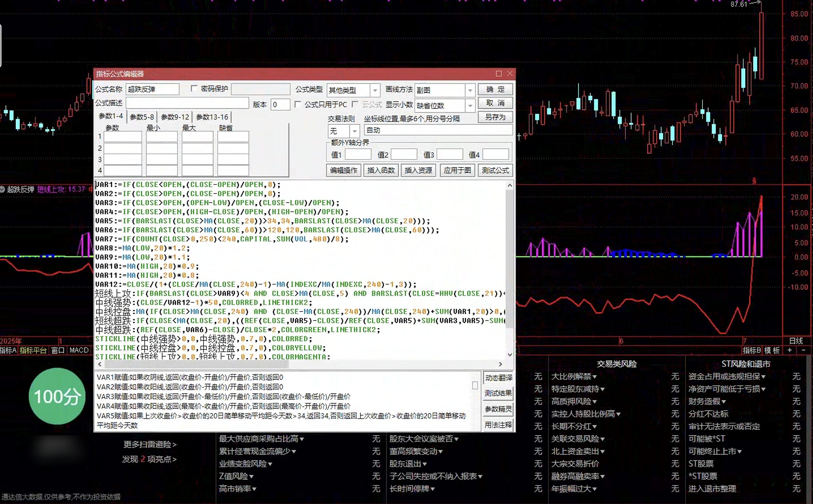Expand the 业绩变脸风险 item

(245, 464)
